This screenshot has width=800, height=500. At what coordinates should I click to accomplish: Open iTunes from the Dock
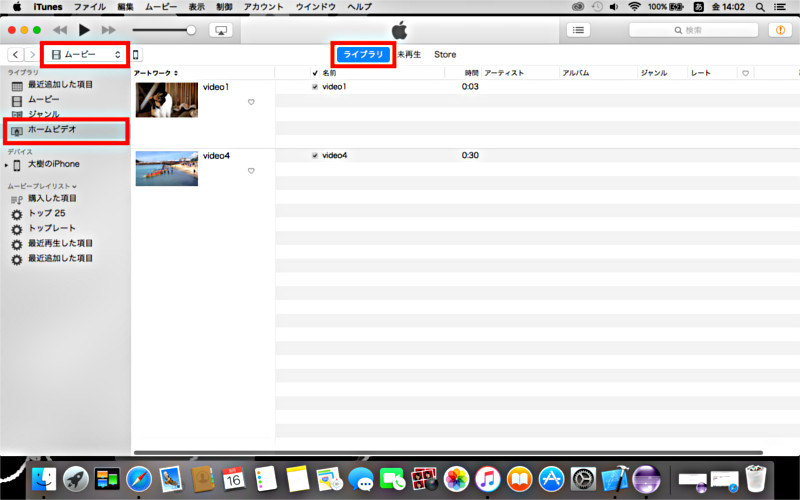[x=488, y=480]
